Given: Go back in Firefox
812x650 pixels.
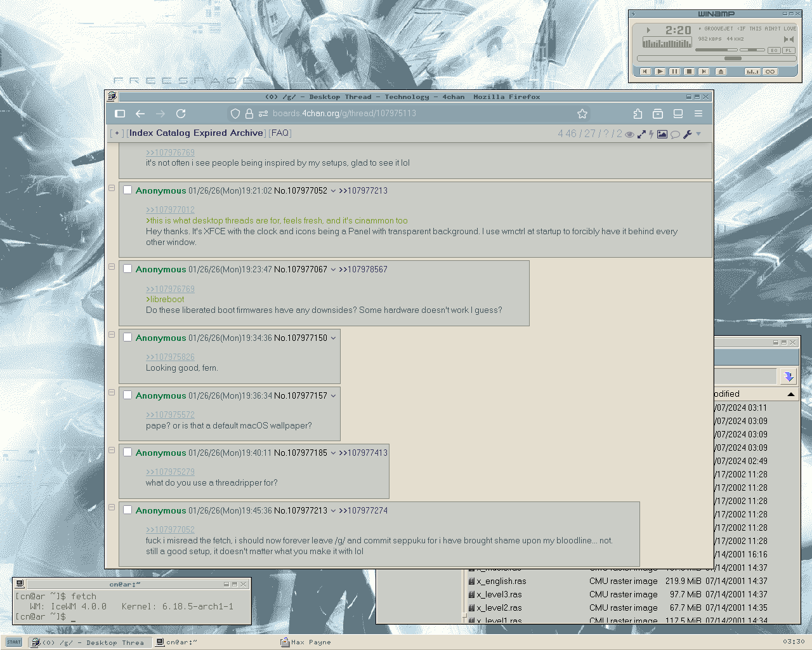Looking at the screenshot, I should [x=140, y=114].
